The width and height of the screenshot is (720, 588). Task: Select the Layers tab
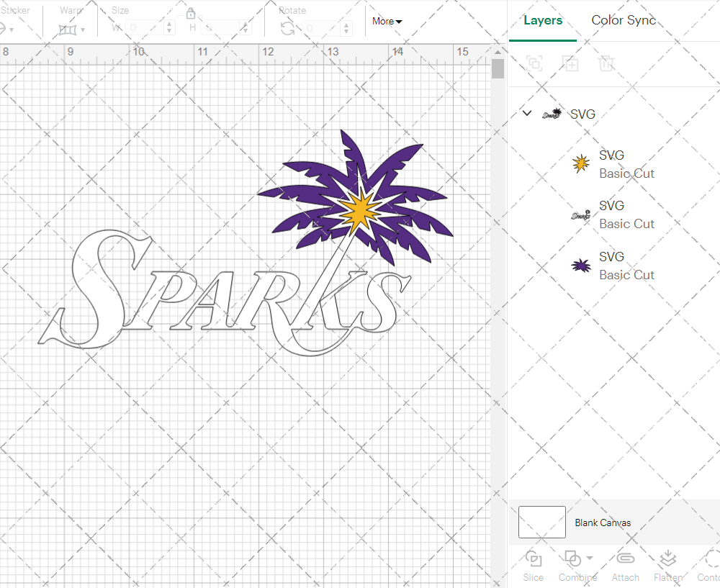coord(543,20)
